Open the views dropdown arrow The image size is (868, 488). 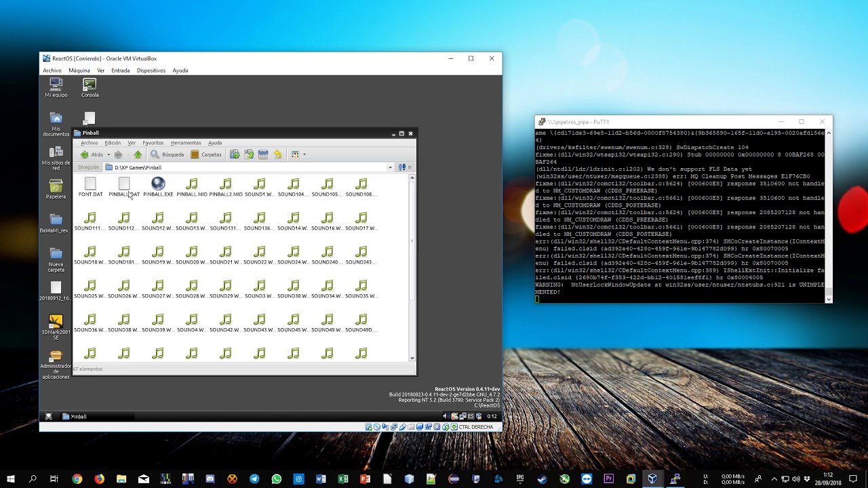304,155
